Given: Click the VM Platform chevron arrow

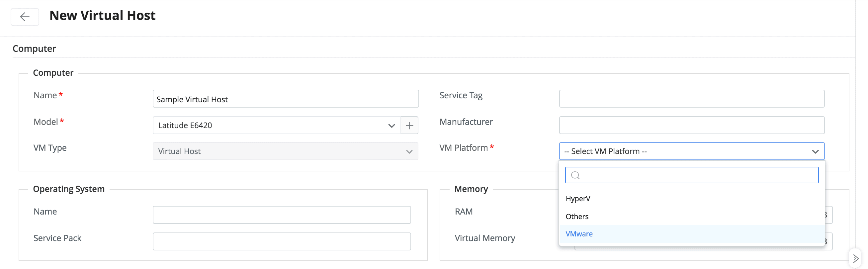Looking at the screenshot, I should pyautogui.click(x=815, y=151).
